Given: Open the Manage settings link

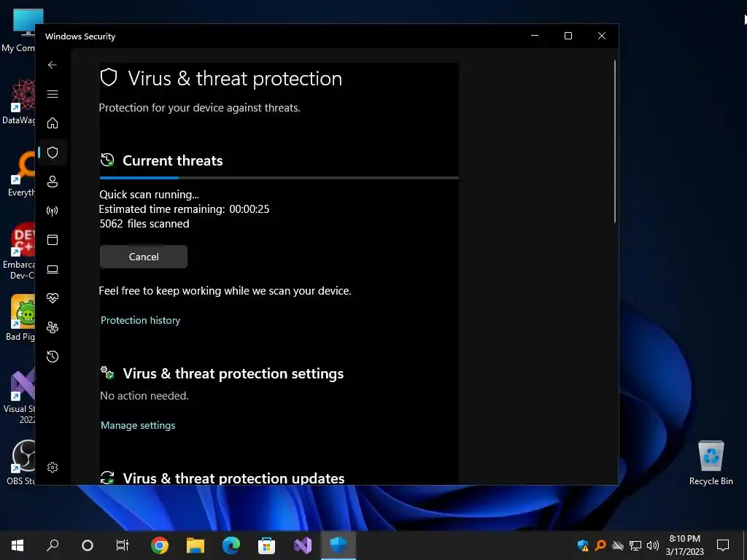Looking at the screenshot, I should tap(138, 425).
